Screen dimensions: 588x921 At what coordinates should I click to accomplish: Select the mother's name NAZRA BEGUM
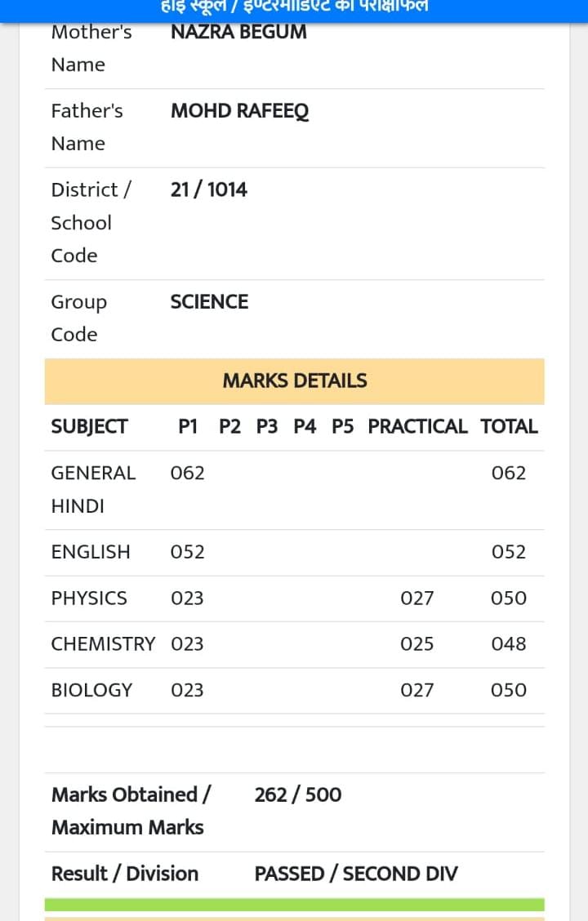pos(238,33)
